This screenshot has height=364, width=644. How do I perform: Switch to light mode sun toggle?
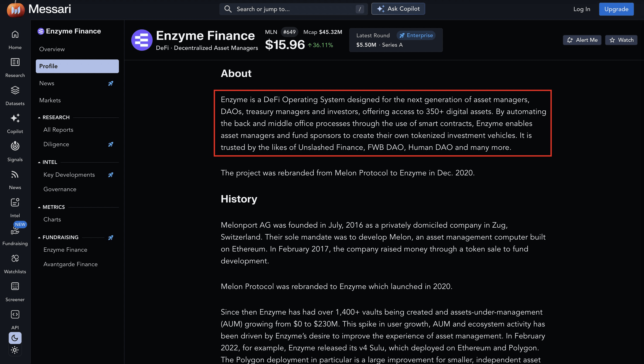point(15,350)
